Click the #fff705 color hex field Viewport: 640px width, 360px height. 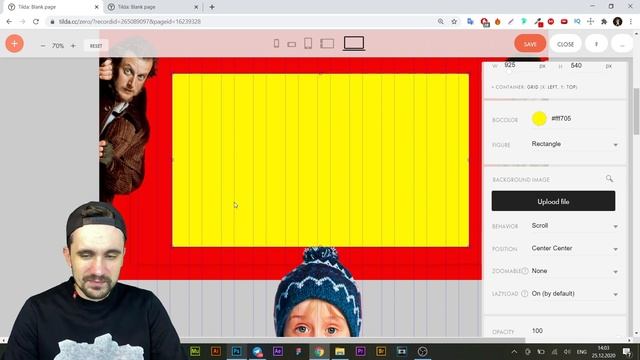584,119
